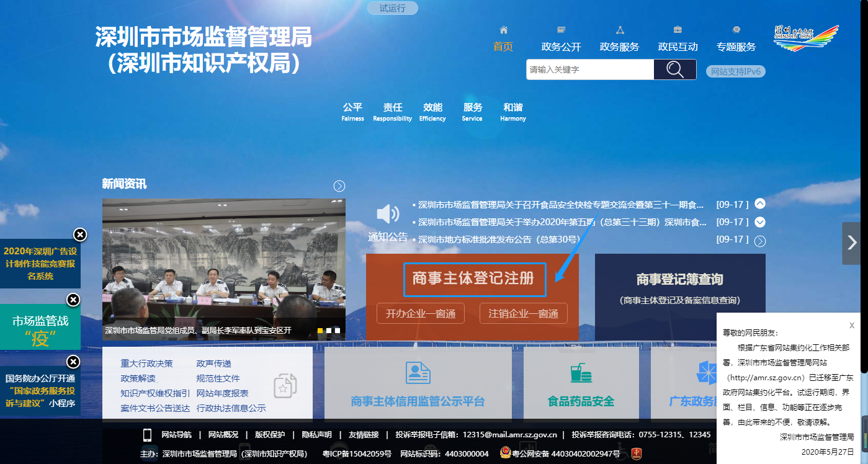The width and height of the screenshot is (868, 464).
Task: Click the 开办企业一窗通 button
Action: tap(420, 313)
